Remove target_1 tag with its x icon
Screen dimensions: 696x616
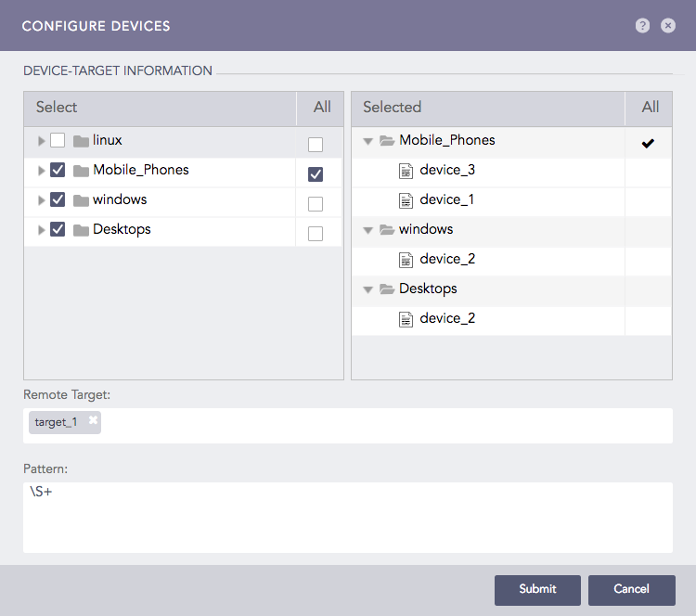pos(93,420)
